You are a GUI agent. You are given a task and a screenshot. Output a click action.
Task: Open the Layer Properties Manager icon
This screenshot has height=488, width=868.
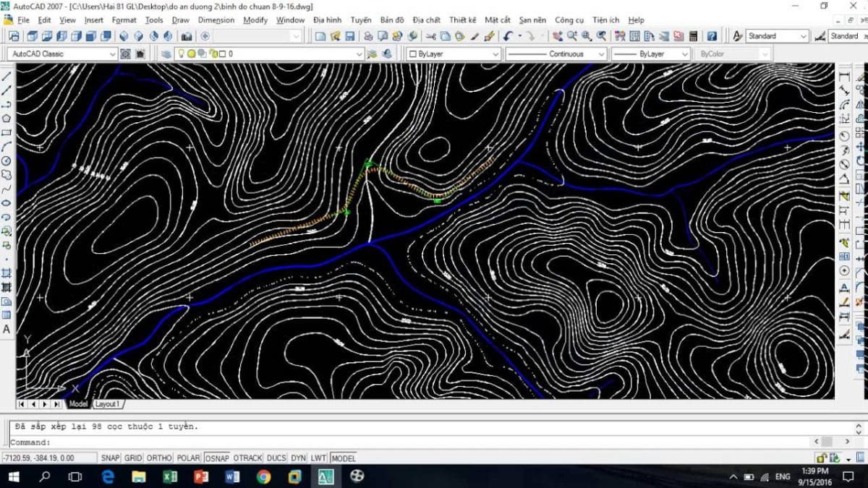click(166, 54)
